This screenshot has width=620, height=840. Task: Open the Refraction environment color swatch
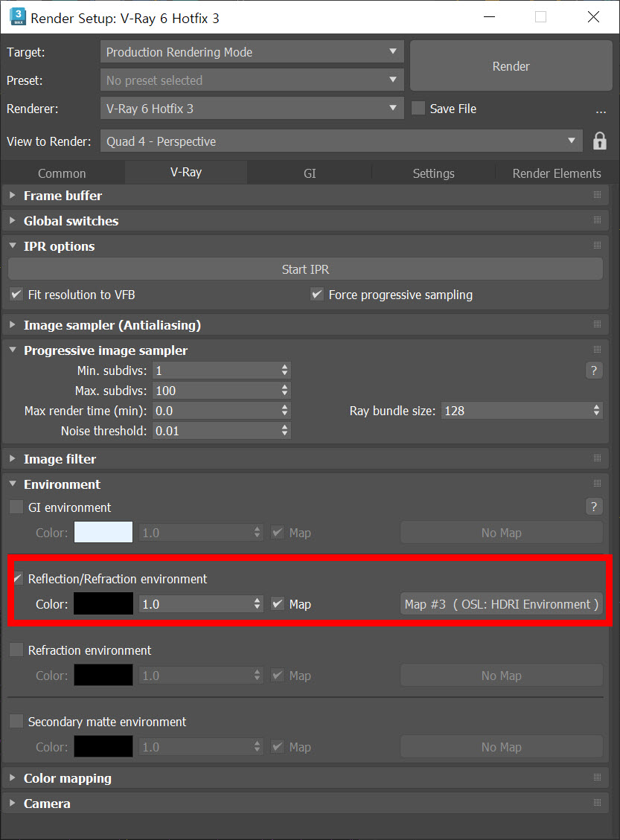pos(103,675)
